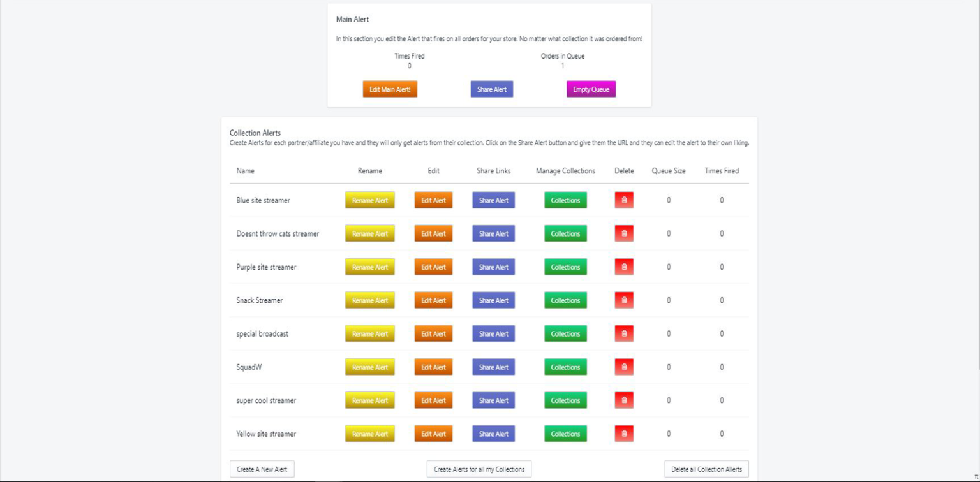Delete the Blue site streamer alert
This screenshot has width=980, height=482.
[x=624, y=200]
